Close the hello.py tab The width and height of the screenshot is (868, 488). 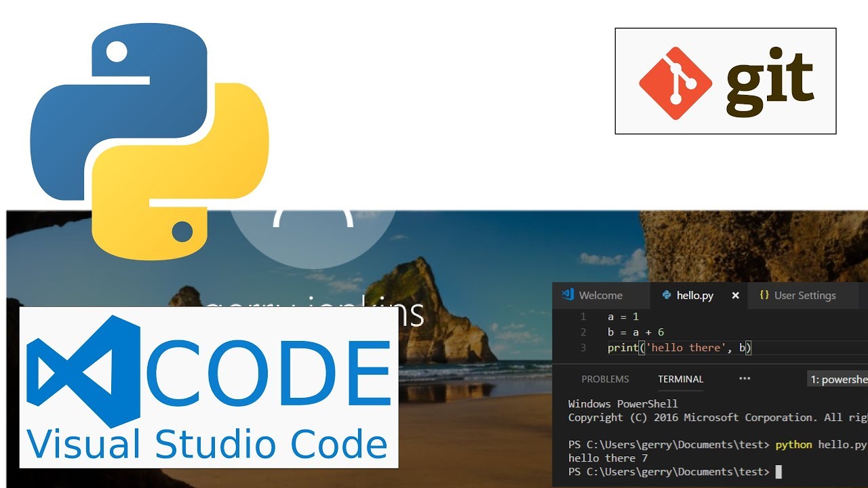pyautogui.click(x=735, y=296)
